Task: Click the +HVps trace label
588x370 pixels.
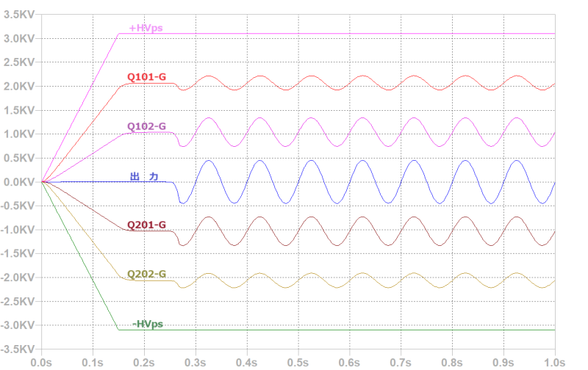Action: (146, 28)
